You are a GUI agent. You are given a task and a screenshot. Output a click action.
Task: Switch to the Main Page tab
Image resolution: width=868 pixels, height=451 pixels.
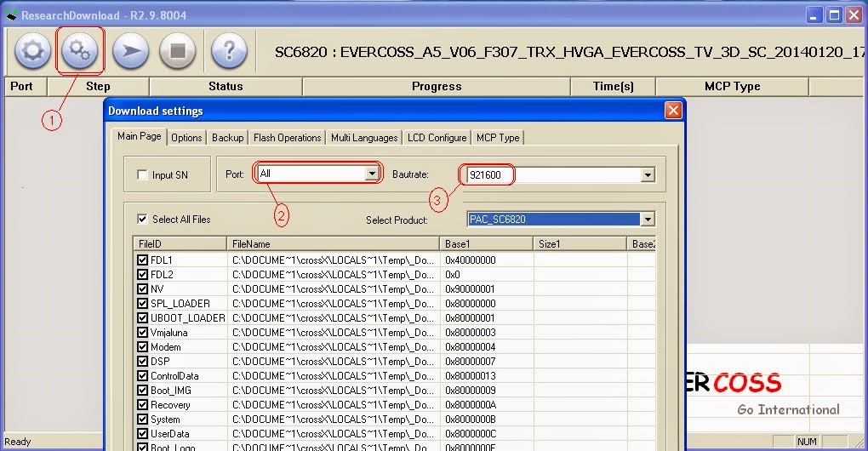click(x=139, y=136)
